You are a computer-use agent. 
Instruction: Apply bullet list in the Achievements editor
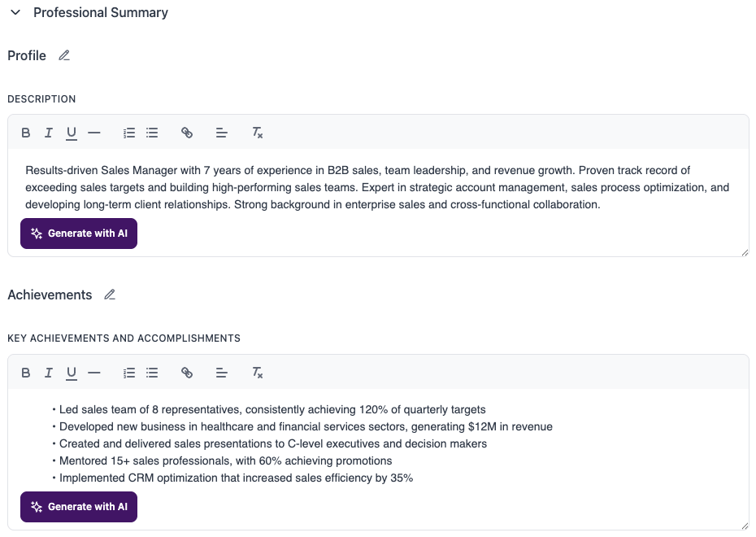(152, 373)
